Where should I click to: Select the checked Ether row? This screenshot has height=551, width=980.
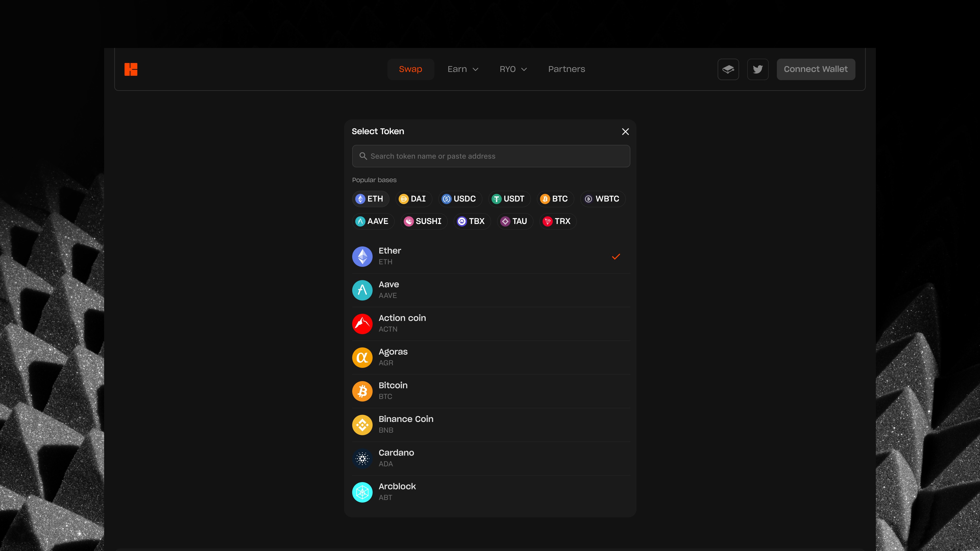pos(490,256)
